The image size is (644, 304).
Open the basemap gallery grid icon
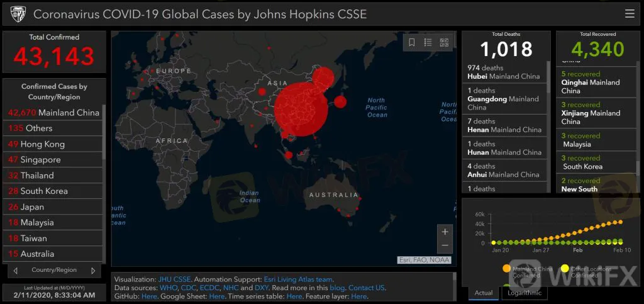pos(445,43)
